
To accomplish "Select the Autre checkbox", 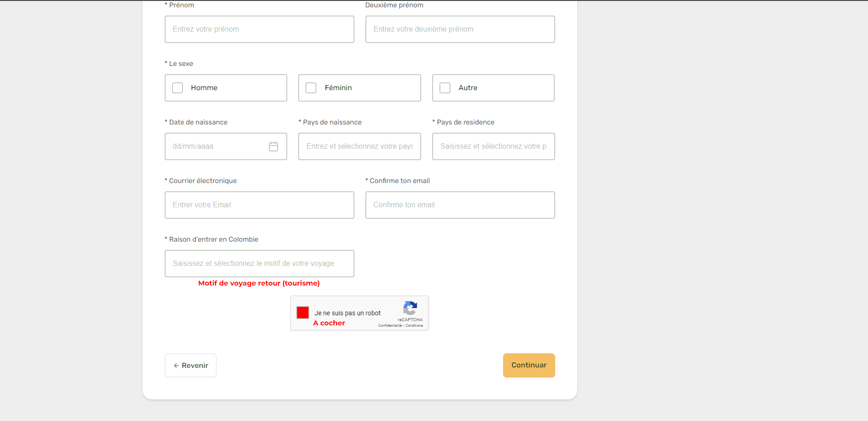I will click(x=445, y=88).
